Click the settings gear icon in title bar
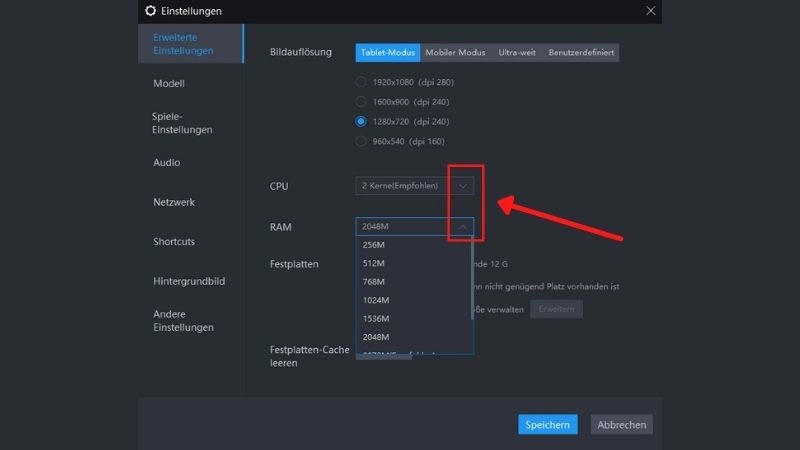This screenshot has height=450, width=800. click(x=151, y=11)
